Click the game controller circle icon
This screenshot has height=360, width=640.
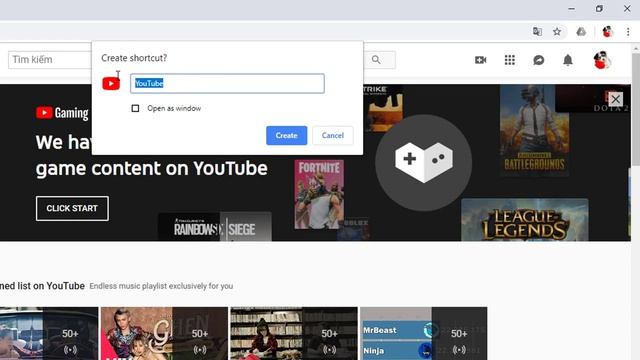click(424, 162)
